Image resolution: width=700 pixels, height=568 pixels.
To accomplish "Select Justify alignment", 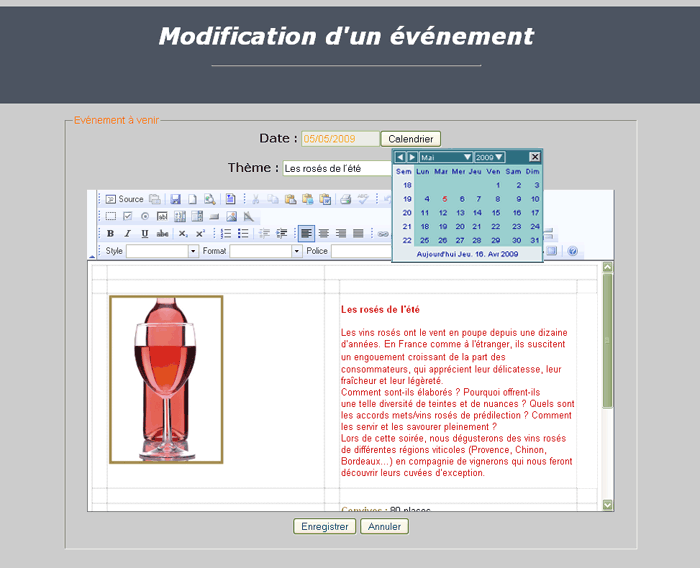I will [x=358, y=234].
